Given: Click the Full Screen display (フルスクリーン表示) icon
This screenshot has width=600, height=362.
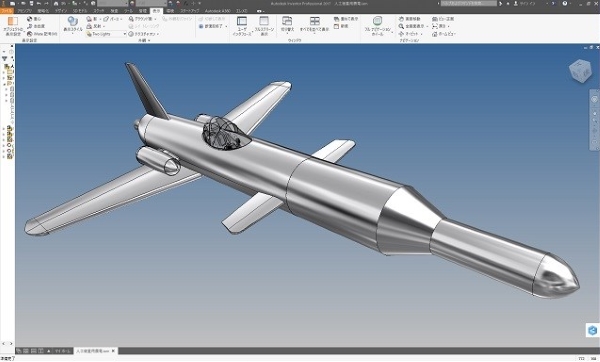Looking at the screenshot, I should (x=264, y=26).
